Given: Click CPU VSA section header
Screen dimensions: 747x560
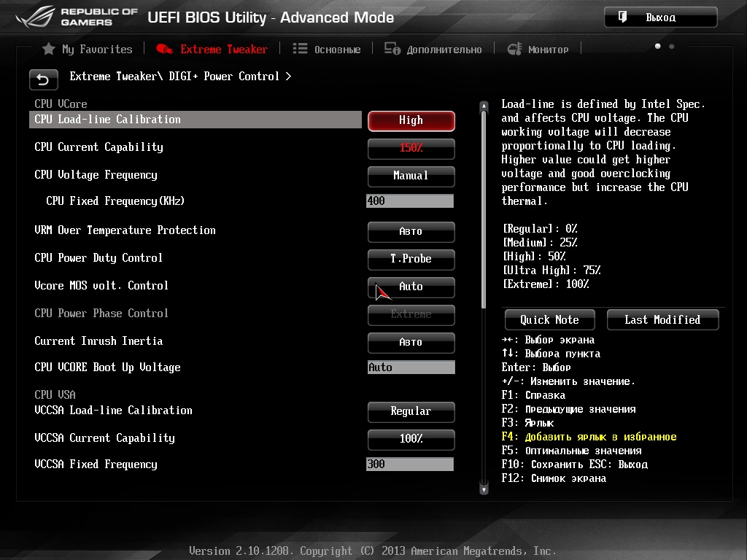Looking at the screenshot, I should pos(55,394).
